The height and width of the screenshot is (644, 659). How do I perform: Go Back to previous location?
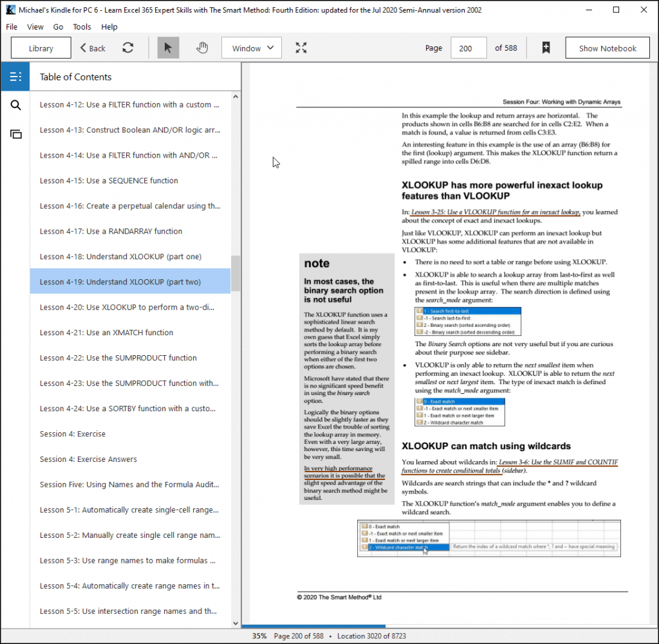tap(93, 48)
